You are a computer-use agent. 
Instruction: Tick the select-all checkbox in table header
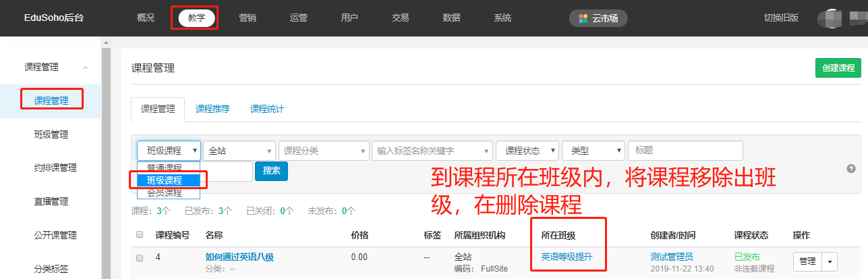(x=140, y=235)
